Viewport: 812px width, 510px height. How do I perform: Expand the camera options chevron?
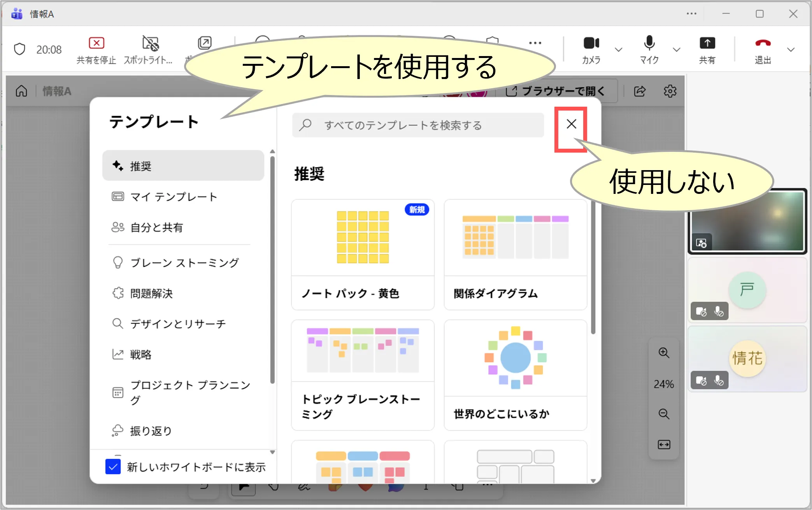618,49
